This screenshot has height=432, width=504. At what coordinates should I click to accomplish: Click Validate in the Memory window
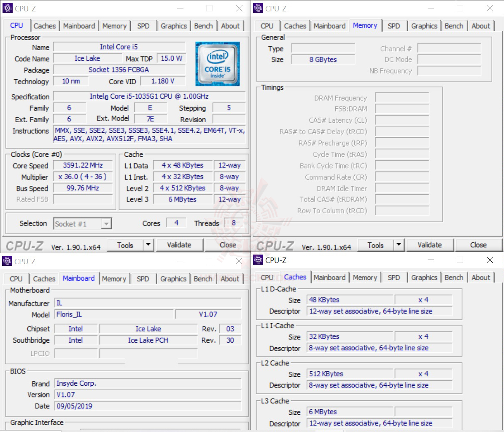pos(430,245)
